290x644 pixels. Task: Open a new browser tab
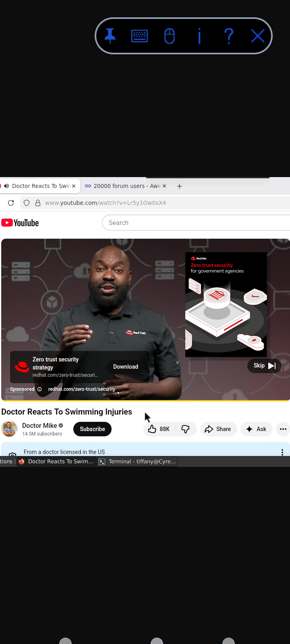click(x=180, y=186)
